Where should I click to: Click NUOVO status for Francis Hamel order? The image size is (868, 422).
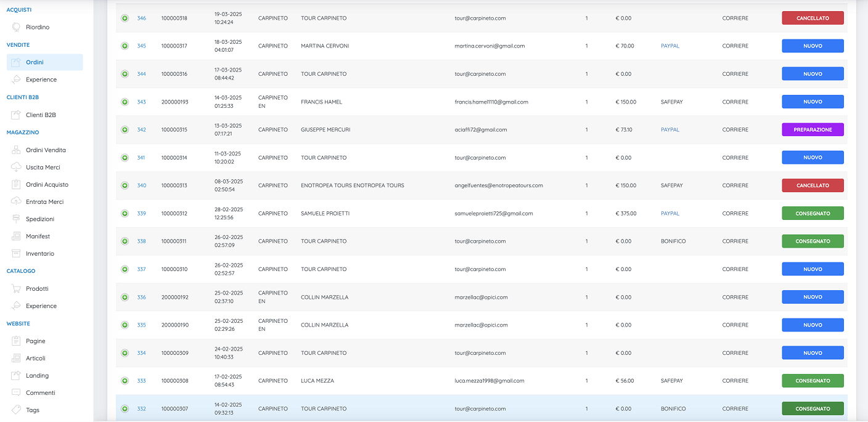click(813, 102)
